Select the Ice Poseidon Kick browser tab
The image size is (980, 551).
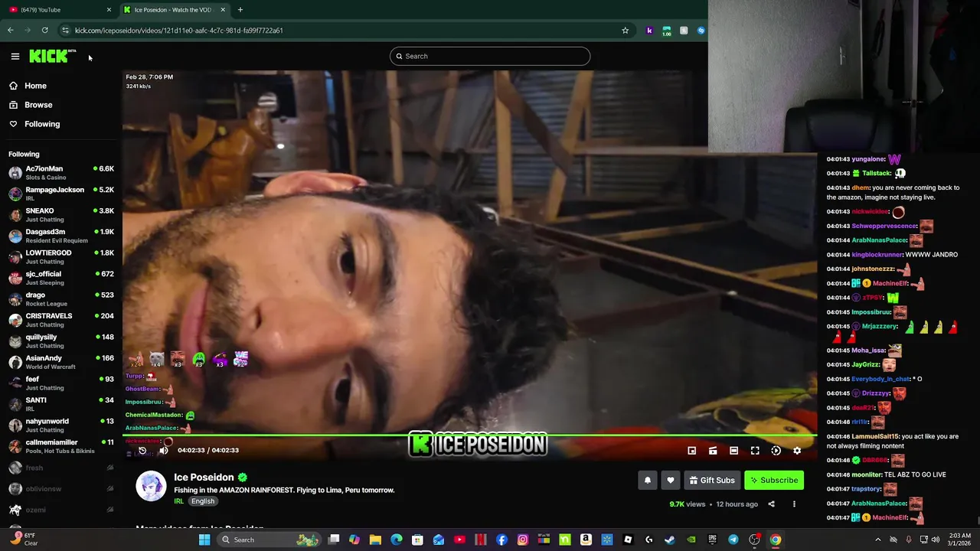tap(173, 10)
